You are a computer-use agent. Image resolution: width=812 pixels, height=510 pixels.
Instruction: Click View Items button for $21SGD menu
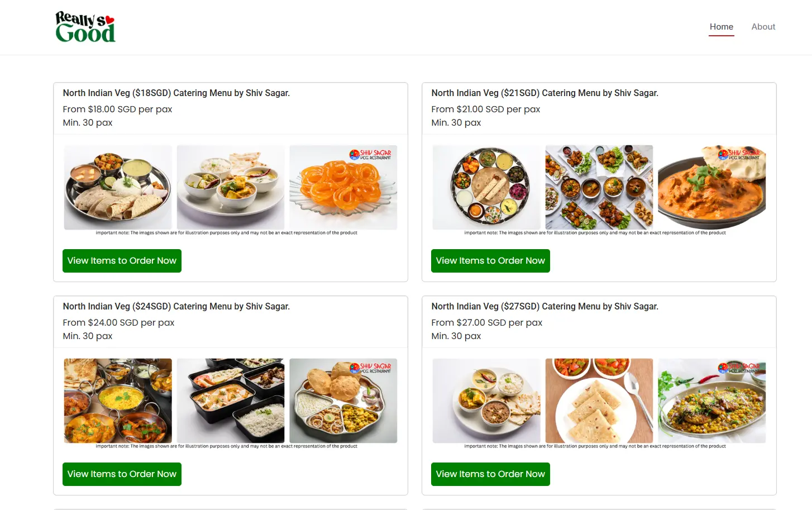490,261
